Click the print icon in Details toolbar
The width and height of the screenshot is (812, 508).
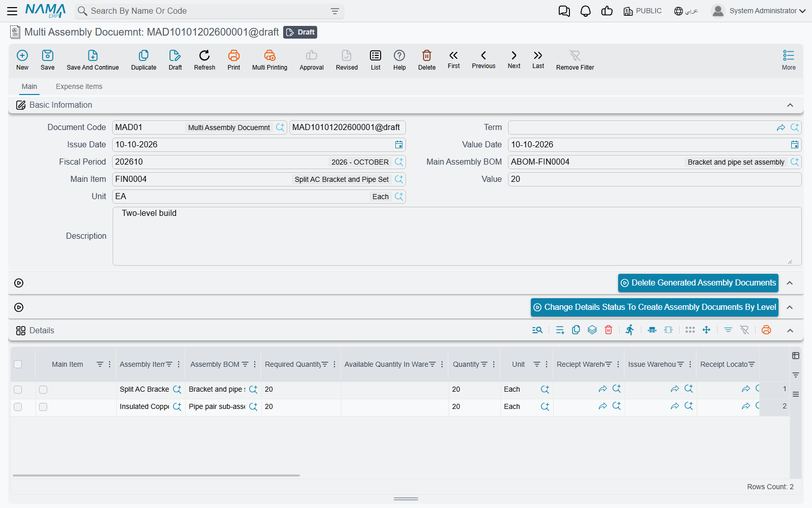(766, 330)
